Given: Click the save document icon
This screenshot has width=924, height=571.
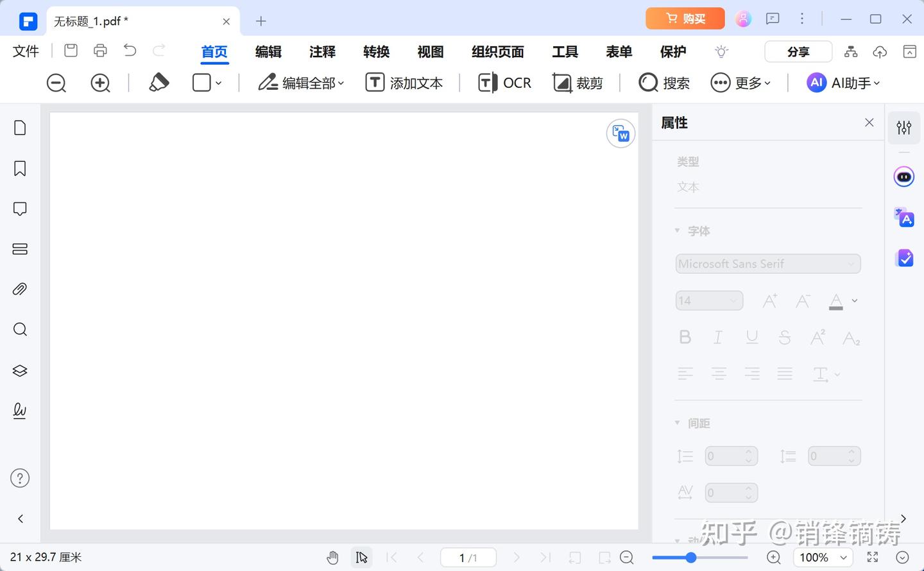Looking at the screenshot, I should click(x=71, y=51).
